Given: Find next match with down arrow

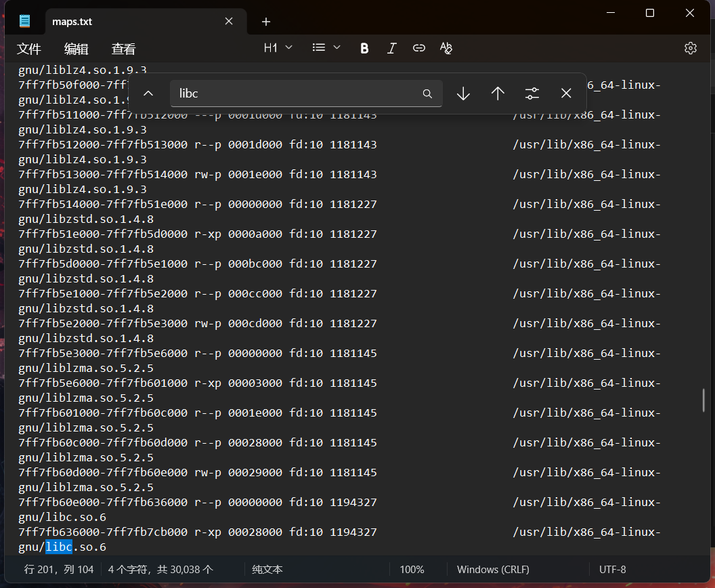Looking at the screenshot, I should click(x=463, y=93).
